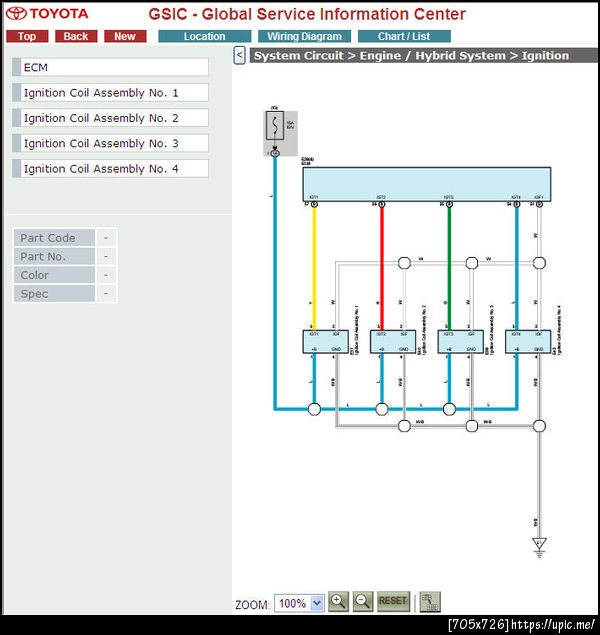
Task: Open the Chart / List tab
Action: click(x=404, y=36)
